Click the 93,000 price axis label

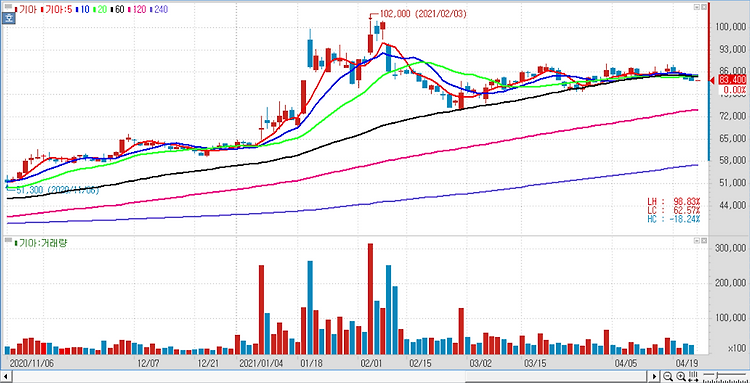[x=732, y=49]
